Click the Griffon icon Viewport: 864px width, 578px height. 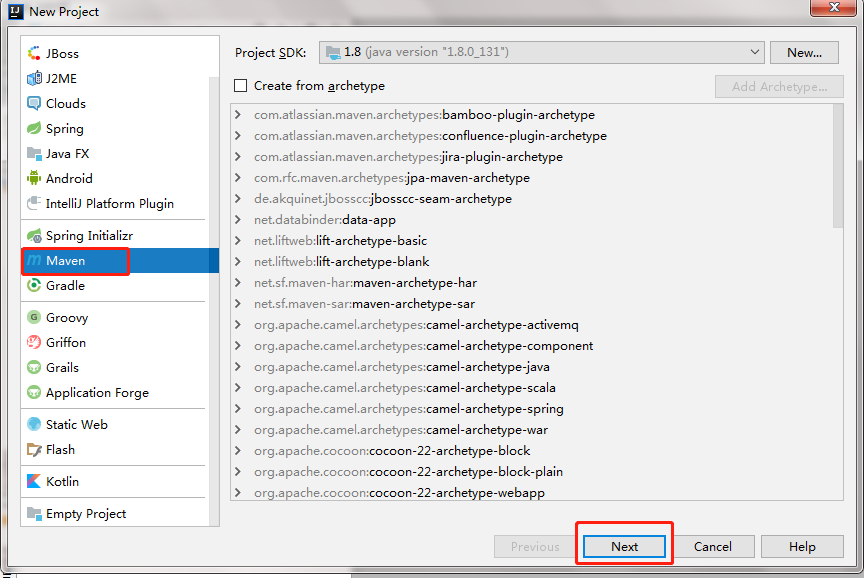(34, 343)
